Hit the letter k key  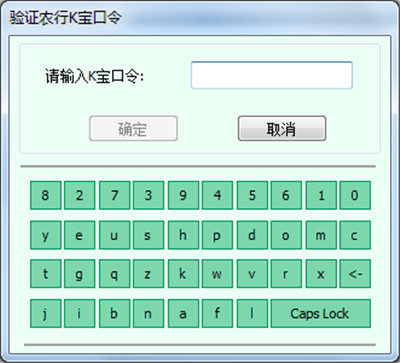pyautogui.click(x=183, y=274)
